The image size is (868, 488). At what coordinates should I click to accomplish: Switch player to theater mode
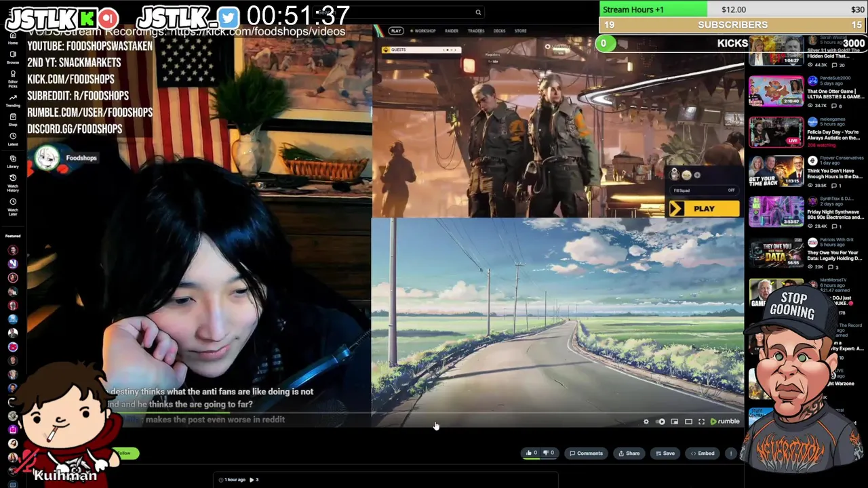[688, 422]
